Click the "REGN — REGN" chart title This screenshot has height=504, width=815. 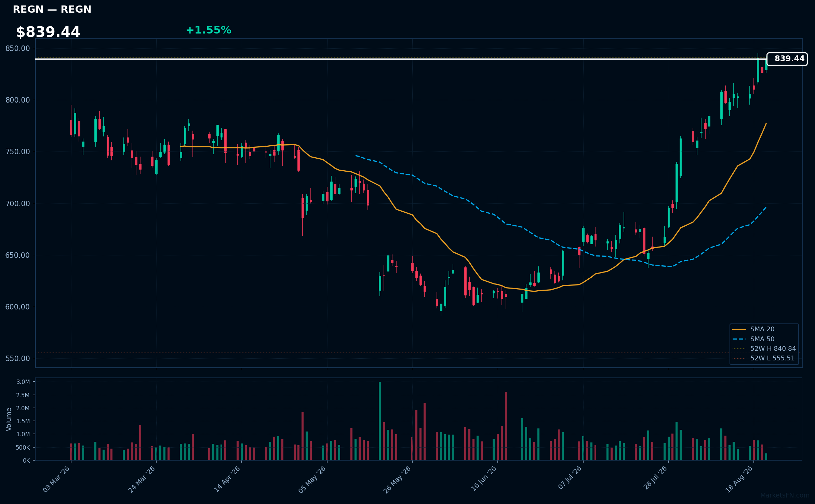[52, 9]
